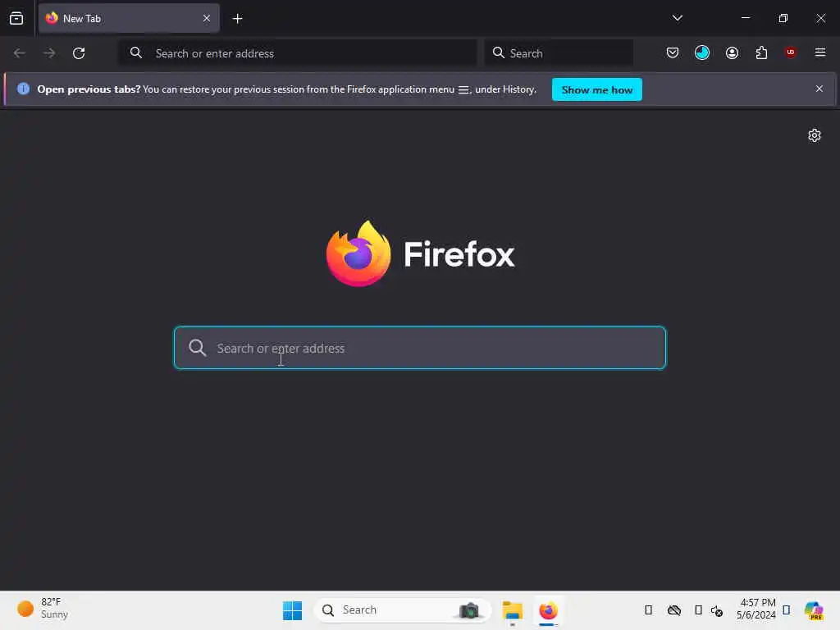840x630 pixels.
Task: Go back one page
Action: (20, 53)
